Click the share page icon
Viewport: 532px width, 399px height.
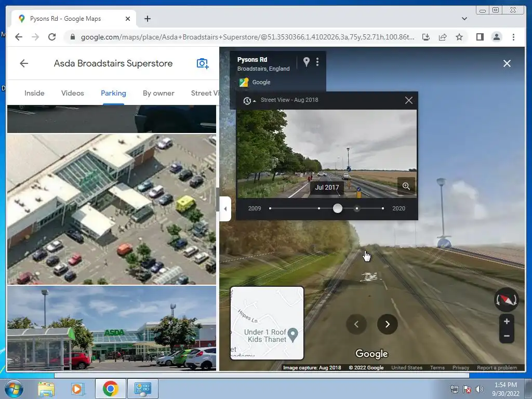click(x=443, y=37)
